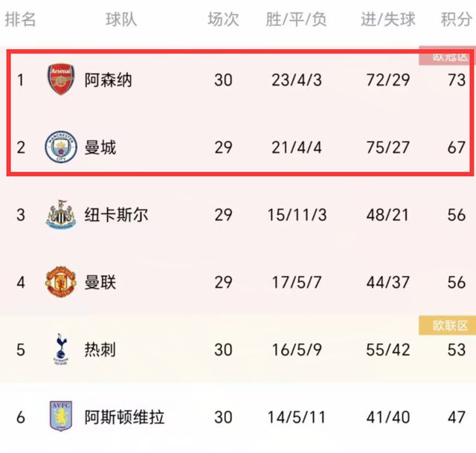Select the 纽卡斯尔 team name
This screenshot has height=453, width=476.
click(116, 215)
